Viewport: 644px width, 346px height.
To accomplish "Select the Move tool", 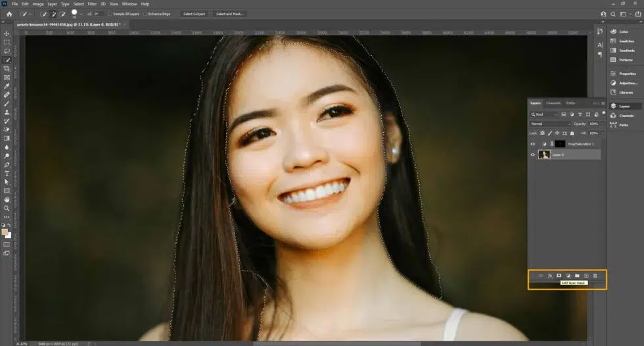I will tap(7, 34).
